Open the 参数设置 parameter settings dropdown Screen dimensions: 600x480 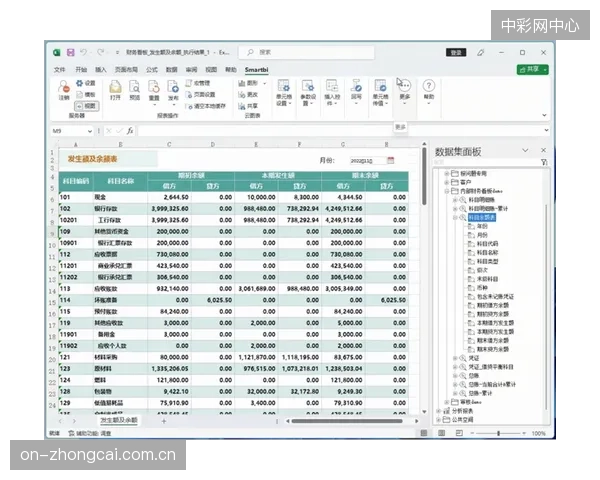click(x=308, y=93)
